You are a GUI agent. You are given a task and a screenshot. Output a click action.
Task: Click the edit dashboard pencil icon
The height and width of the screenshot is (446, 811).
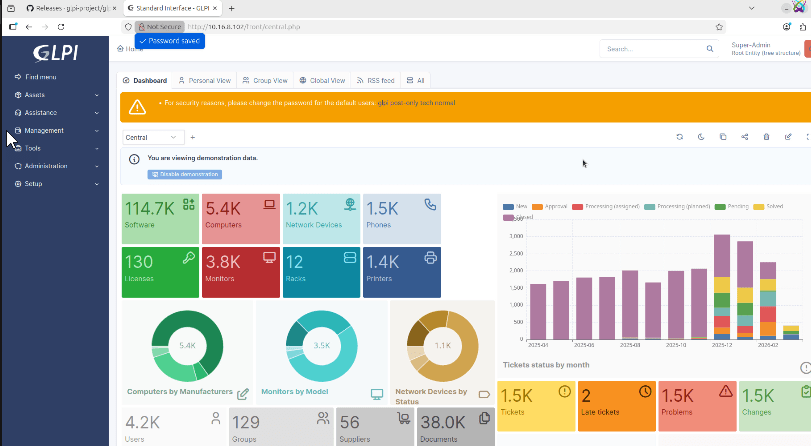[788, 137]
